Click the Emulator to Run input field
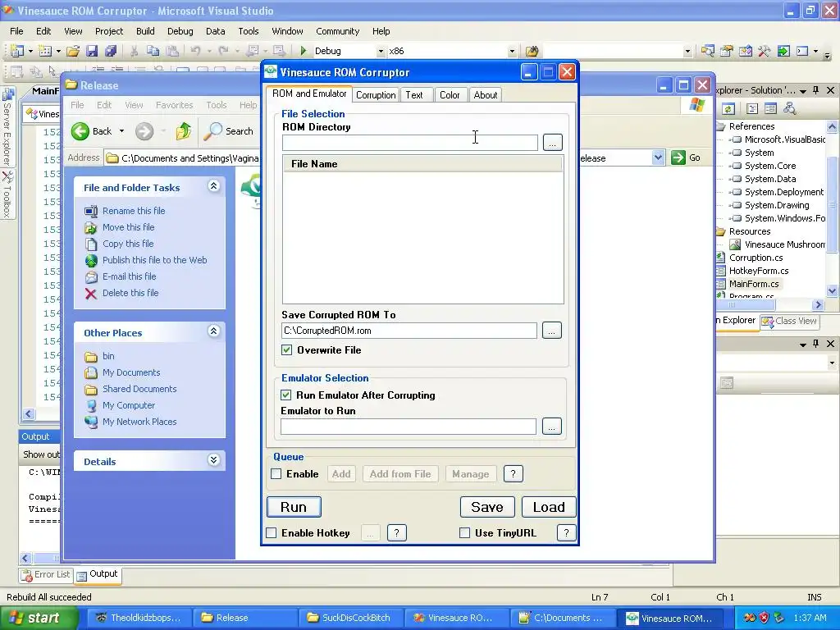840x630 pixels. (x=409, y=427)
